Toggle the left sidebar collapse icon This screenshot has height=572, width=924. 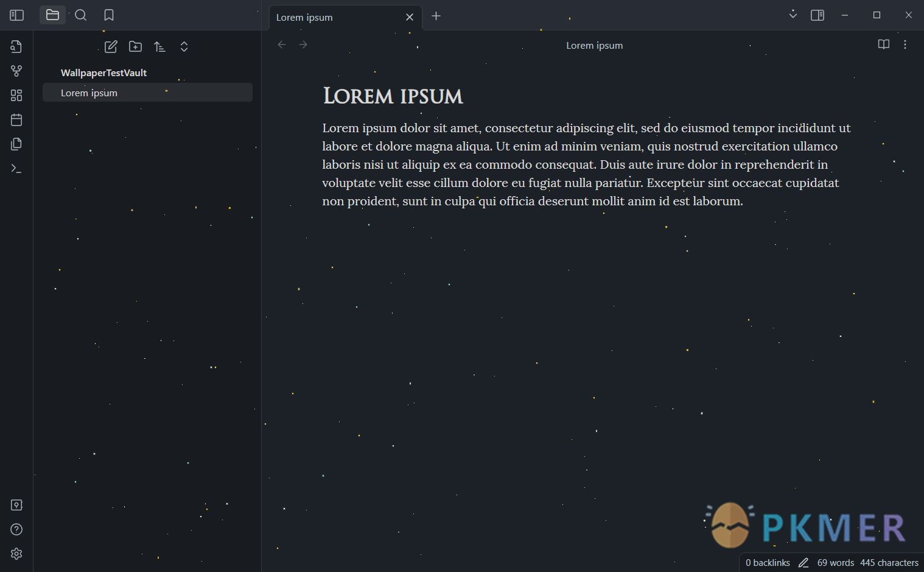pyautogui.click(x=16, y=15)
